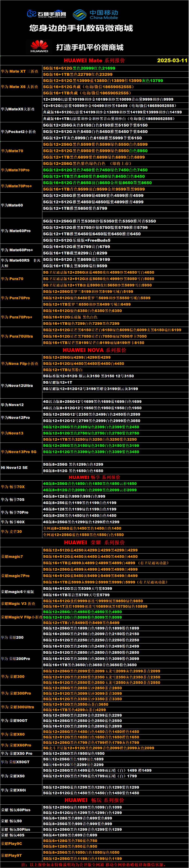This screenshot has height=868, width=189.
Task: Choose the 华为 Pura70Ultra model label
Action: pos(17,336)
